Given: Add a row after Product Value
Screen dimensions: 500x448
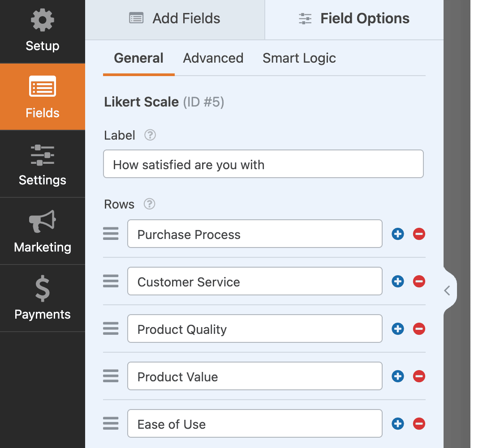Looking at the screenshot, I should coord(398,376).
